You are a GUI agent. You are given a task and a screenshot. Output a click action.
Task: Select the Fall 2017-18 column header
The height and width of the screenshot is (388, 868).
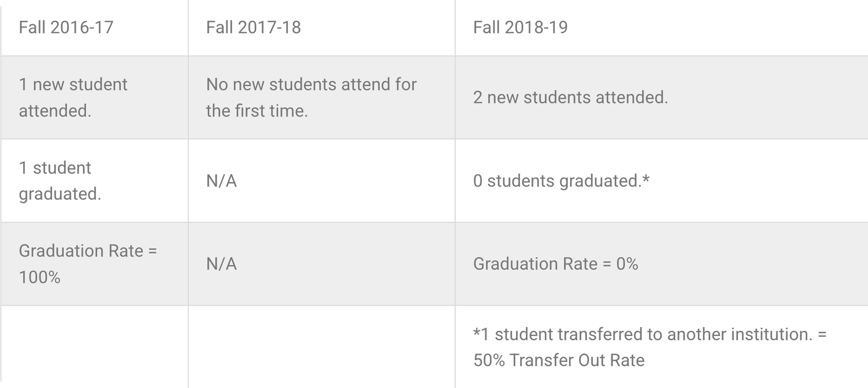click(253, 28)
